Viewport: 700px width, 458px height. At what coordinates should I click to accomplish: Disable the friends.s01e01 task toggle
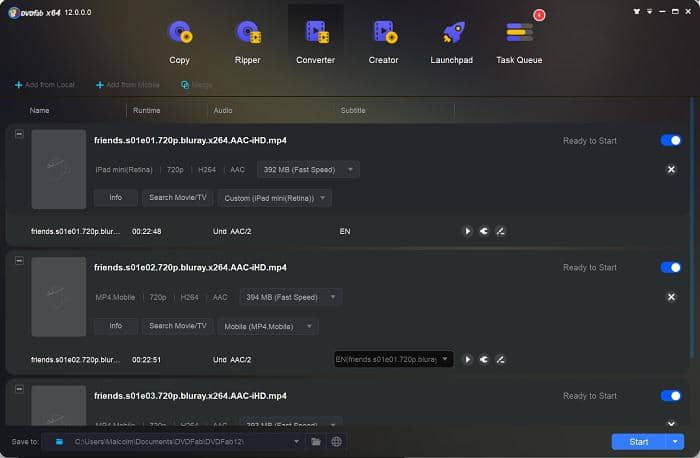pyautogui.click(x=671, y=141)
